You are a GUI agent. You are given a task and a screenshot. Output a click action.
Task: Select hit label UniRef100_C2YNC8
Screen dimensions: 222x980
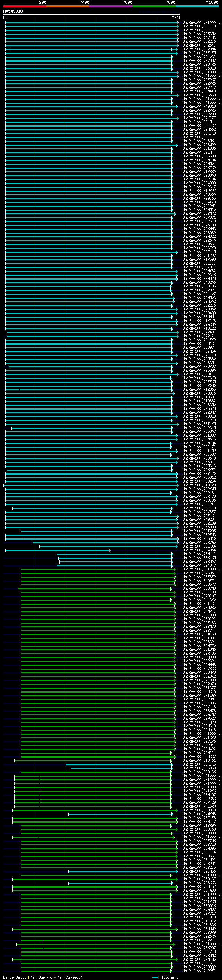click(x=199, y=626)
